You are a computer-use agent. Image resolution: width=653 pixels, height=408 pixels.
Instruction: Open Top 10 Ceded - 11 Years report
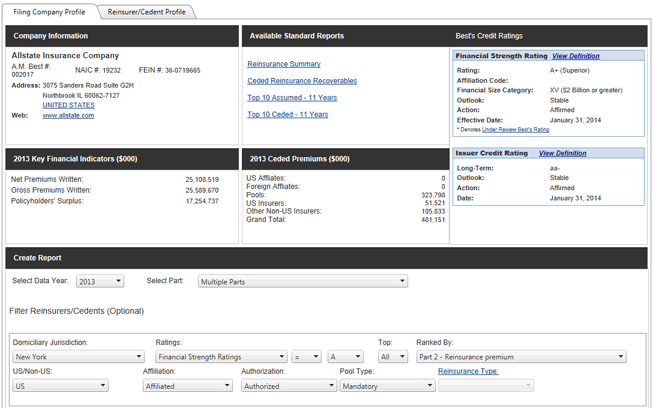[x=287, y=114]
